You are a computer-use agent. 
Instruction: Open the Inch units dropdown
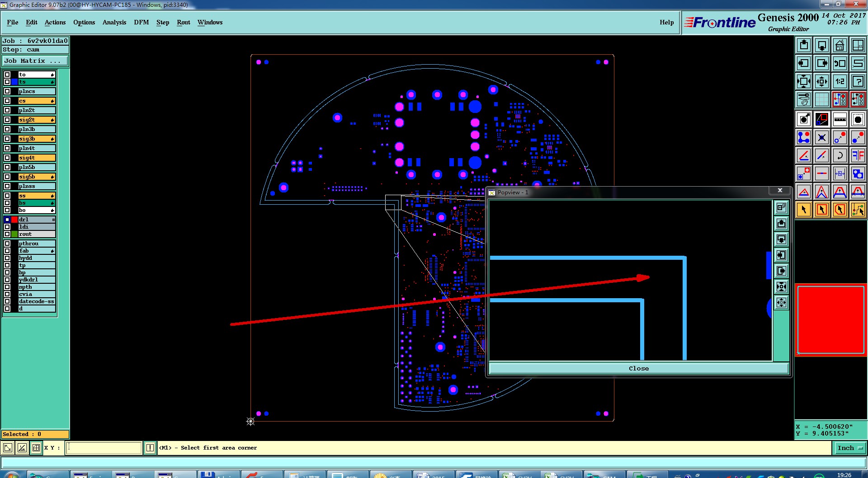(x=849, y=448)
